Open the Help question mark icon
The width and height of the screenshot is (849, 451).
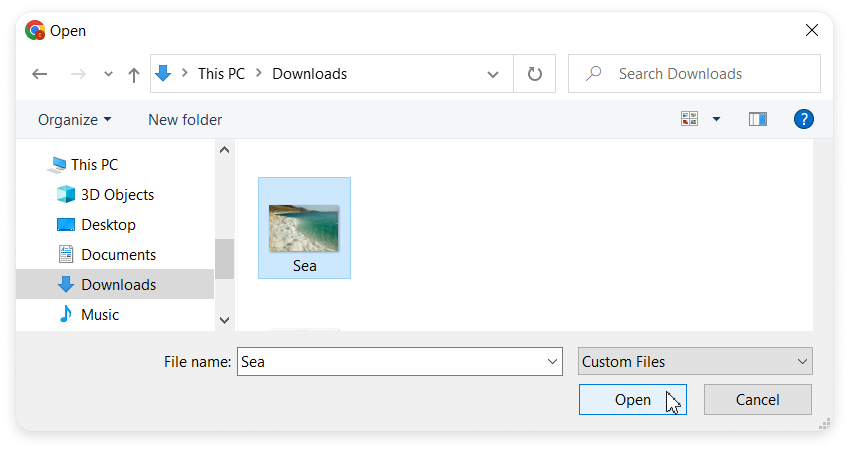pyautogui.click(x=803, y=119)
